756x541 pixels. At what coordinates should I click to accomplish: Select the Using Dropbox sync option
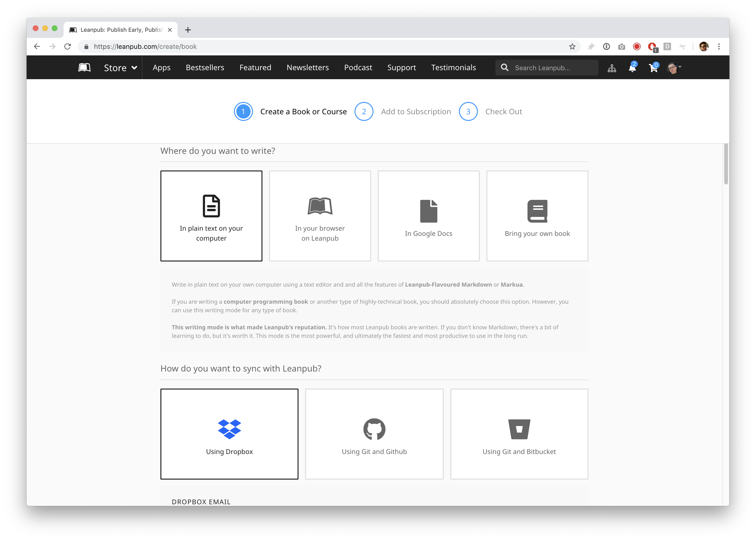pos(229,434)
